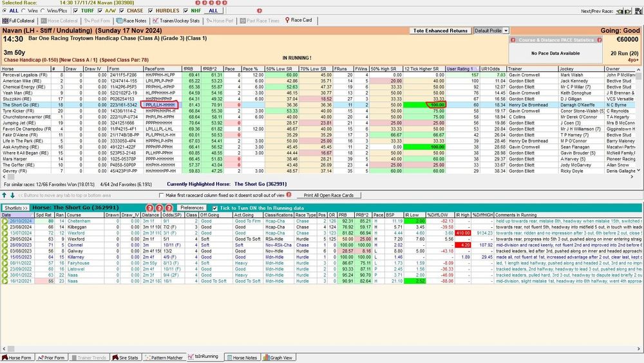Sort by the User Rating 1 column header
The width and height of the screenshot is (644, 363).
pyautogui.click(x=462, y=69)
